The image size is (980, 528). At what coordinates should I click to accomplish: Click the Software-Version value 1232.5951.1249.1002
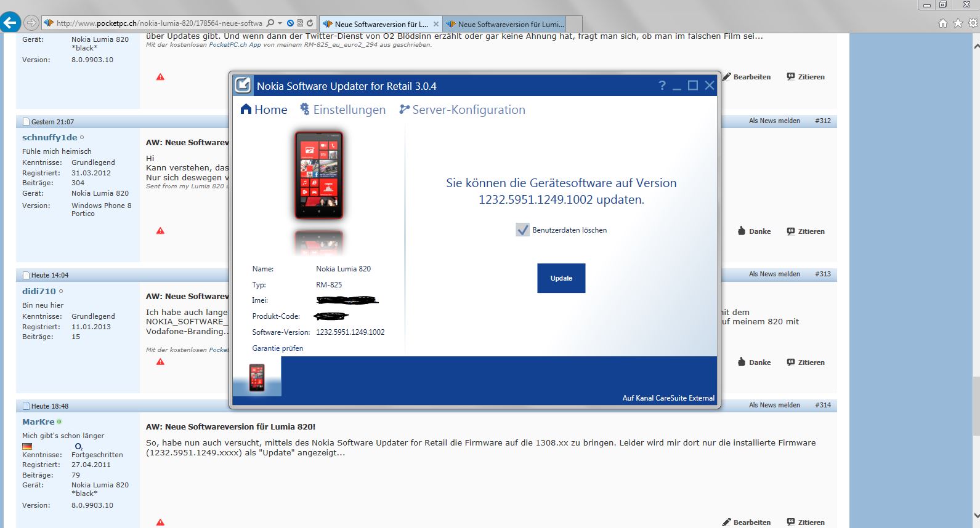[350, 332]
